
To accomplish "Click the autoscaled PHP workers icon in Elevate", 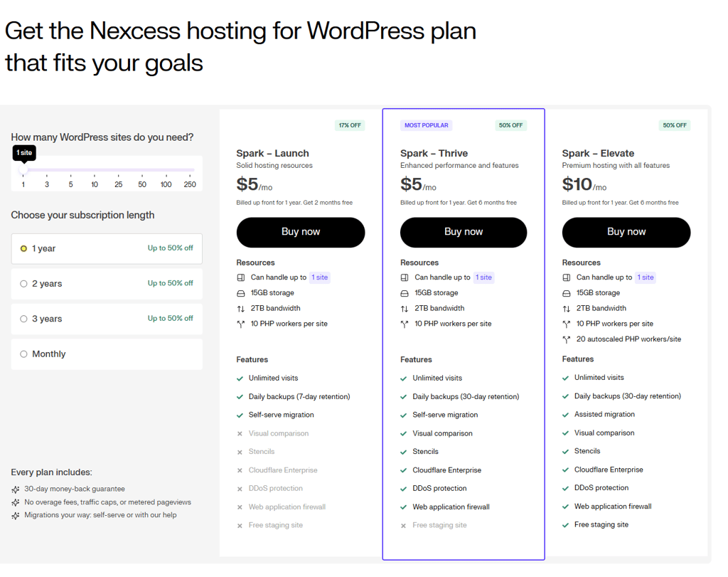I will (x=567, y=339).
